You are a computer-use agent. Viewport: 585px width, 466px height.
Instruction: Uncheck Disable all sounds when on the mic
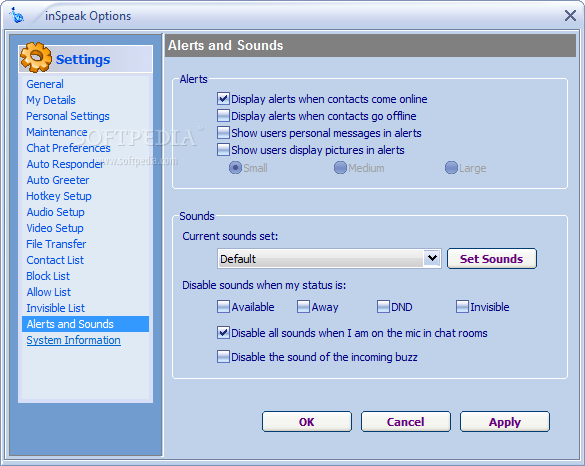[x=223, y=332]
